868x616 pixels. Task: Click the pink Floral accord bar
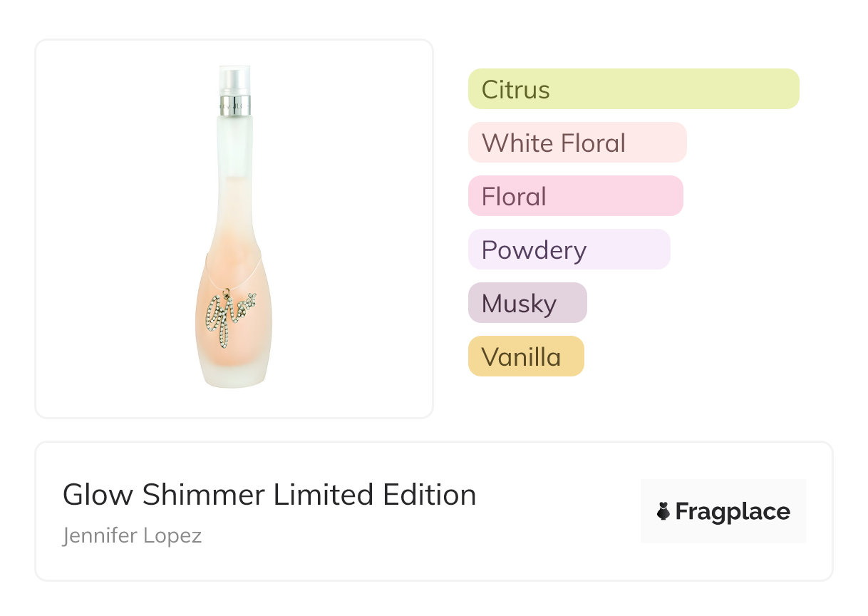tap(575, 196)
